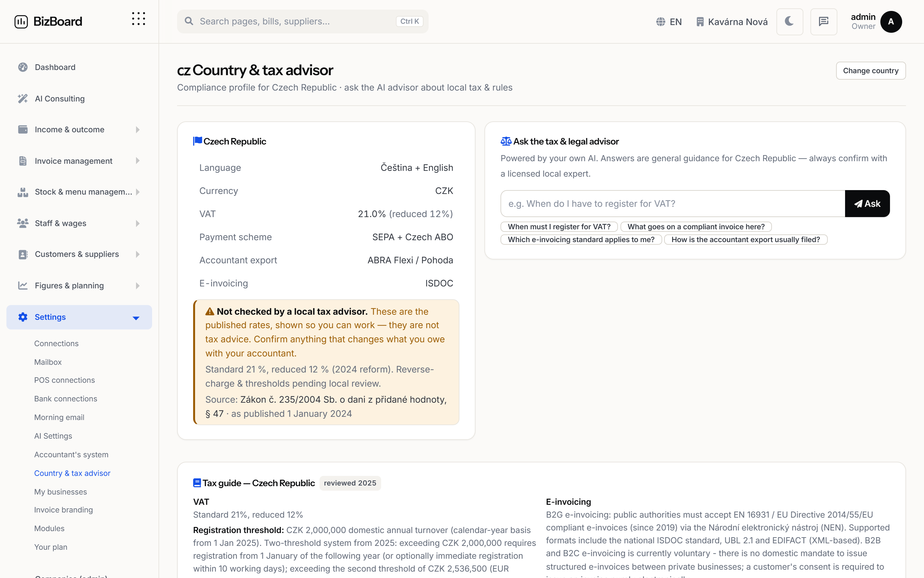Click the globe language icon
This screenshot has width=924, height=578.
(x=661, y=22)
